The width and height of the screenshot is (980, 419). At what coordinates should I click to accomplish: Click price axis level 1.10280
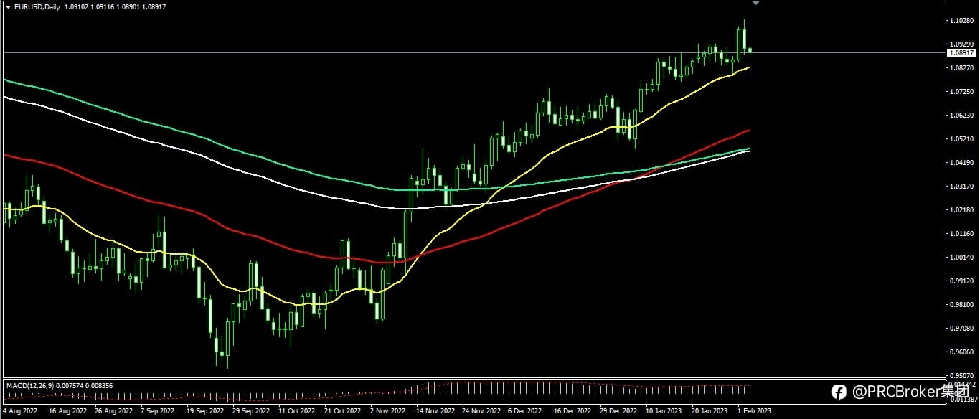point(961,20)
